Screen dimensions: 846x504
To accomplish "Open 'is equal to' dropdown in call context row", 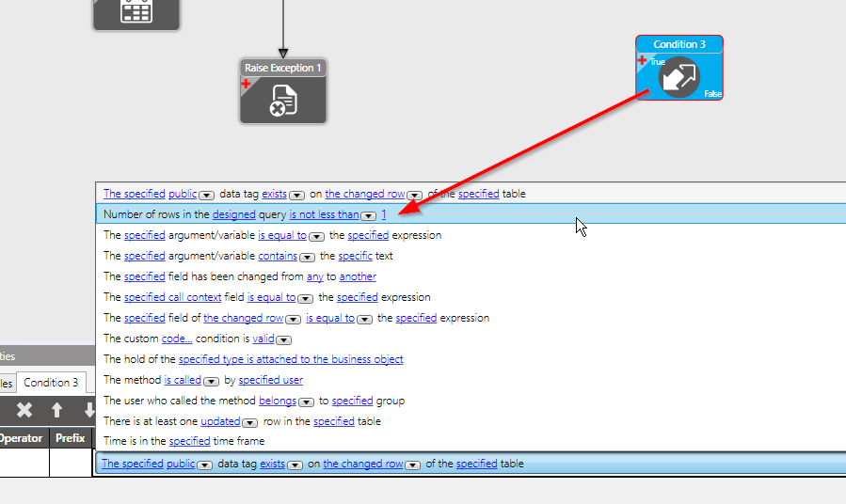I will [x=306, y=299].
